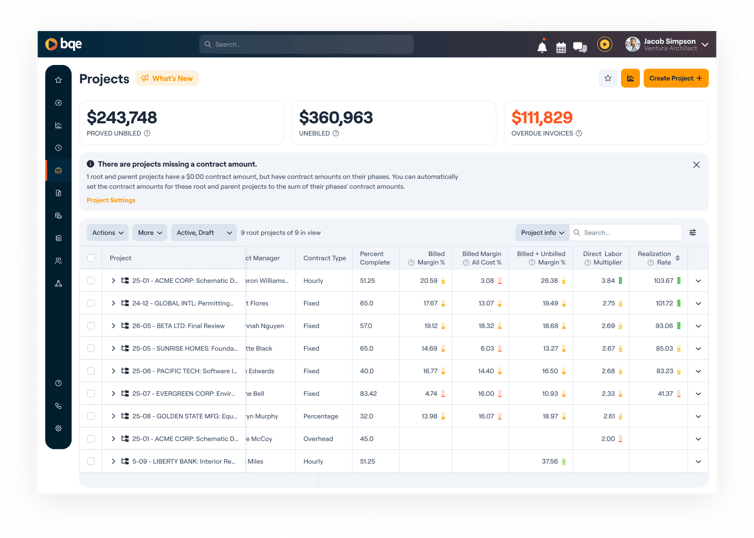Open the chat messages icon
Image resolution: width=754 pixels, height=538 pixels.
[x=580, y=47]
